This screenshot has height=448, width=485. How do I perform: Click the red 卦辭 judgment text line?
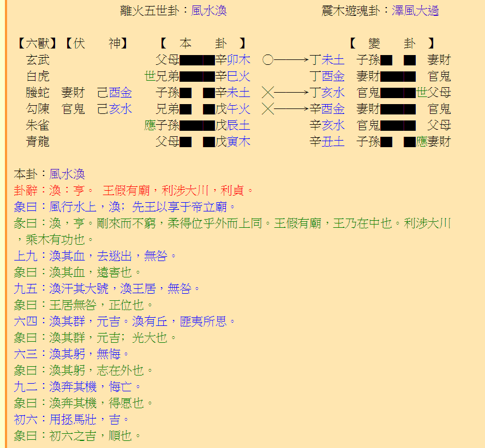tap(134, 191)
